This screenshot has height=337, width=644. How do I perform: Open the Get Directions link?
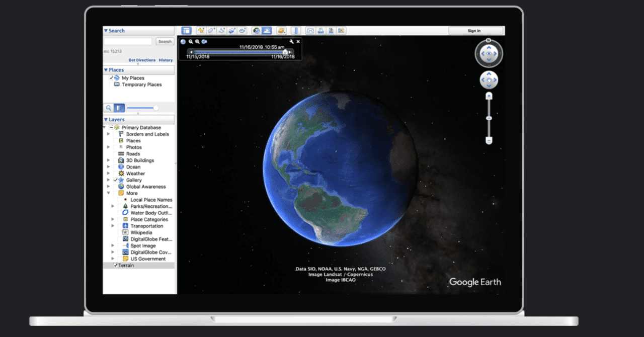tap(142, 60)
